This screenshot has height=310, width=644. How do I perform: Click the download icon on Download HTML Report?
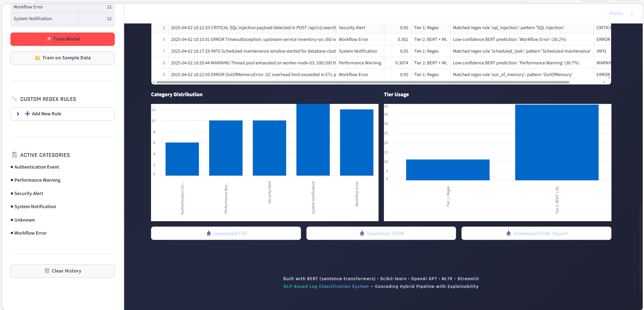click(x=508, y=234)
